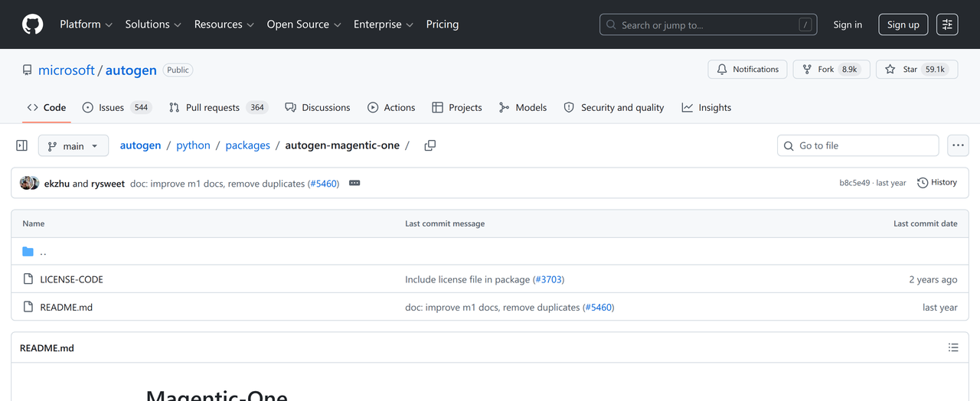Click the Sign up button

[x=903, y=24]
